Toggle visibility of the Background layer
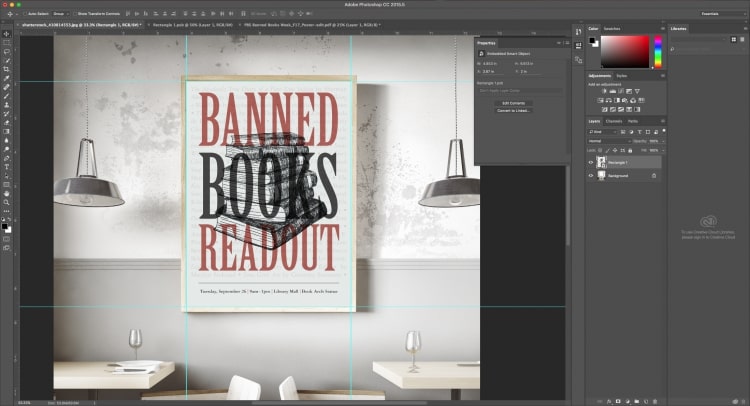 (591, 175)
